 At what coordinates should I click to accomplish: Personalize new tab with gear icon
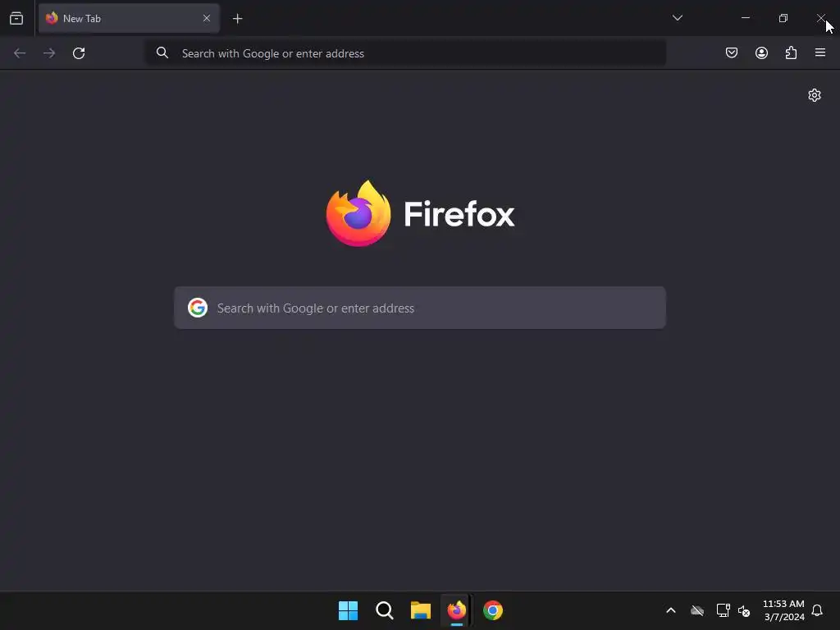click(815, 95)
